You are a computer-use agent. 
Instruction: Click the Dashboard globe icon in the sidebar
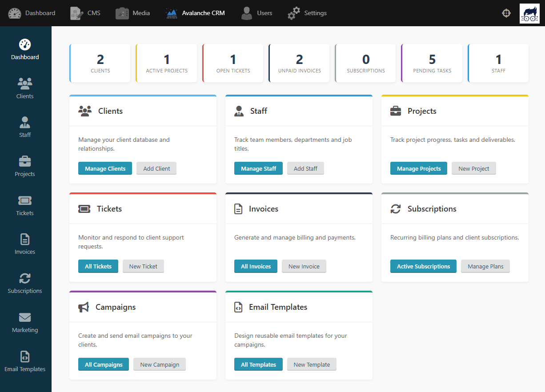25,44
